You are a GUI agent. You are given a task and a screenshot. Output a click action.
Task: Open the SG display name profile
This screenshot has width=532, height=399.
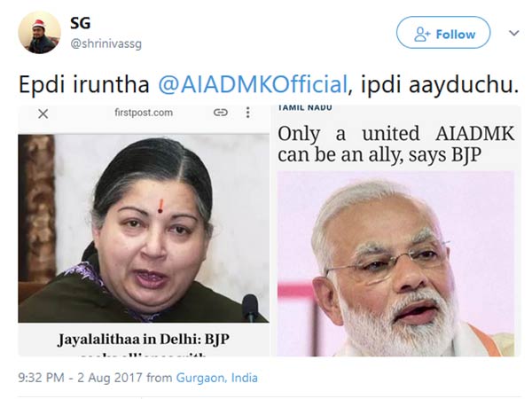click(81, 23)
